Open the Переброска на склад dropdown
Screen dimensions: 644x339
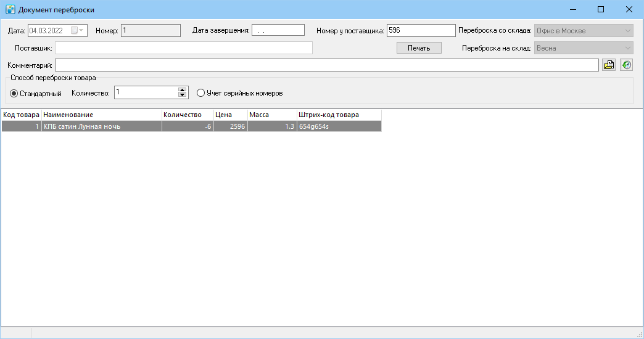coord(584,48)
